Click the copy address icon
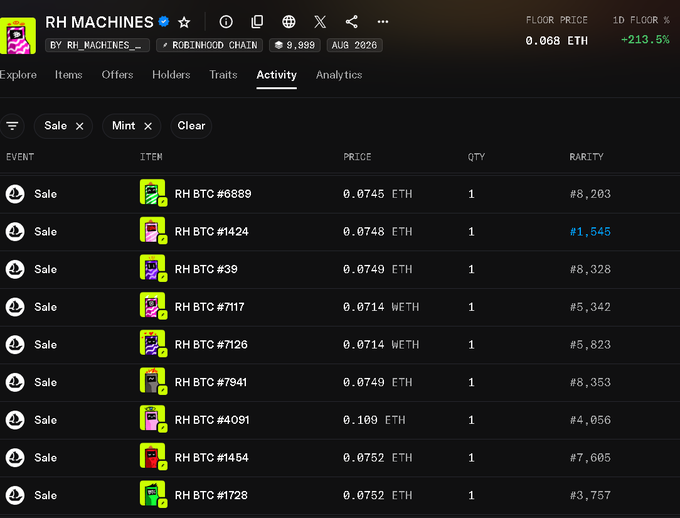This screenshot has height=518, width=680. (x=257, y=22)
